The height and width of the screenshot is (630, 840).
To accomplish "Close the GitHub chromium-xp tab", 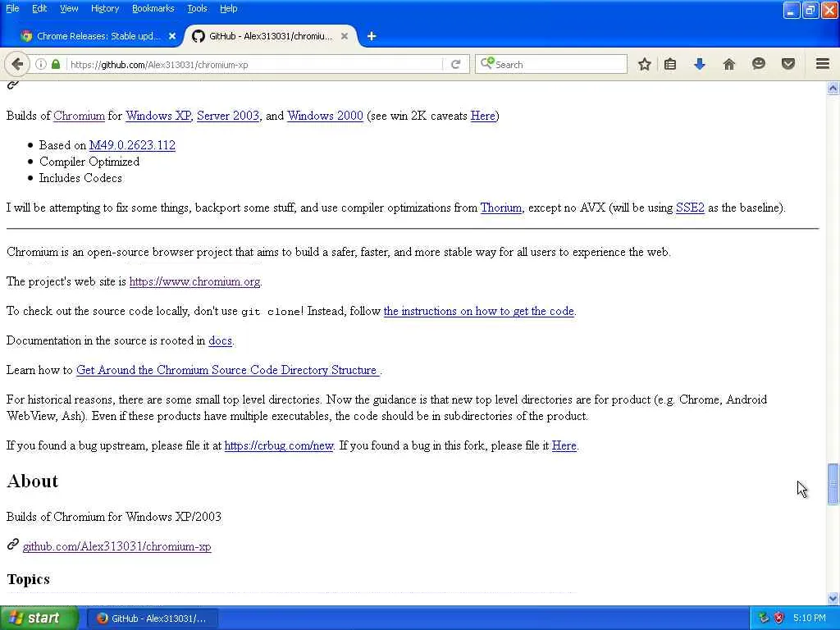I will pos(345,36).
